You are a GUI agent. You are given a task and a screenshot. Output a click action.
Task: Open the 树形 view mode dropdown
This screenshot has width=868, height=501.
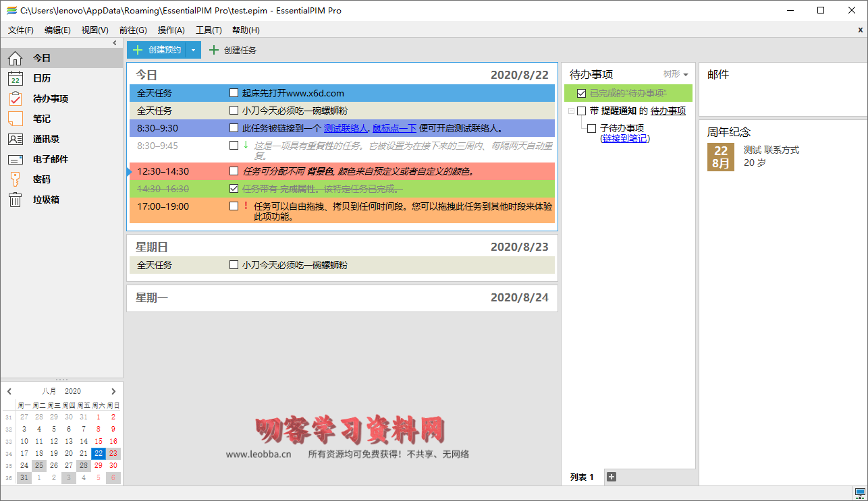[x=676, y=74]
